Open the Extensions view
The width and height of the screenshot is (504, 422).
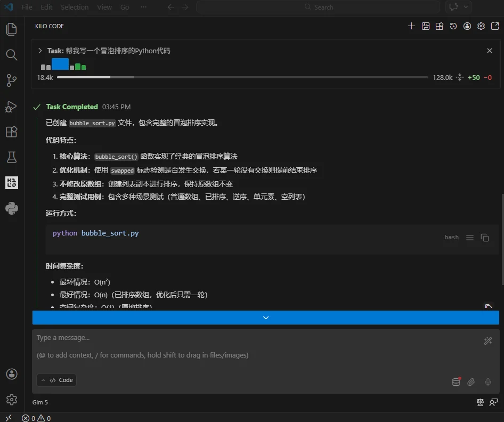[12, 132]
